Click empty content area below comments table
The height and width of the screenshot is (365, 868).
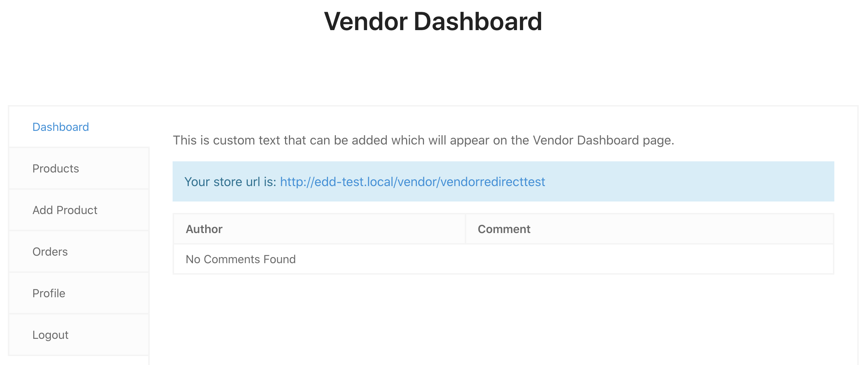(x=501, y=319)
